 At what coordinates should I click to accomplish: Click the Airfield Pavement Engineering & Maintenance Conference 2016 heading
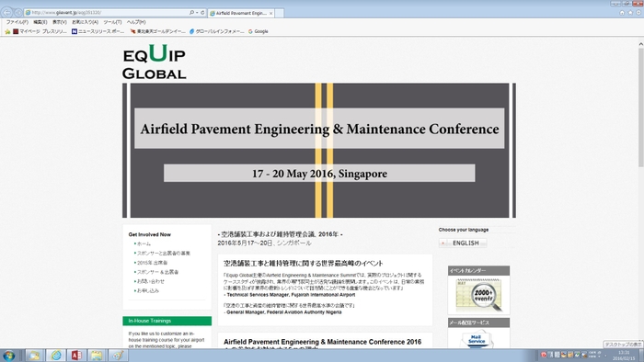(322, 342)
